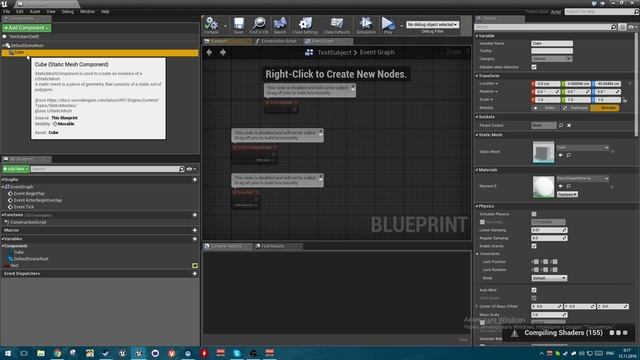Screen dimensions: 640x360
Task: Check Lock Rotation X checkbox
Action: (x=536, y=270)
